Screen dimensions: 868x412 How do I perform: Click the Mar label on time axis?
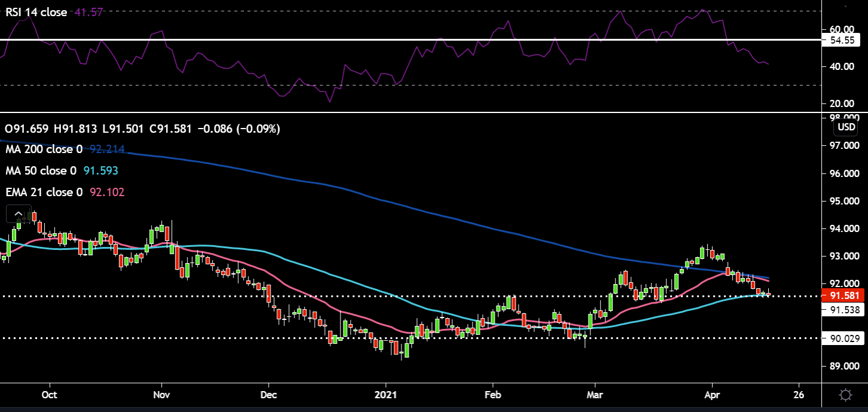pyautogui.click(x=596, y=395)
